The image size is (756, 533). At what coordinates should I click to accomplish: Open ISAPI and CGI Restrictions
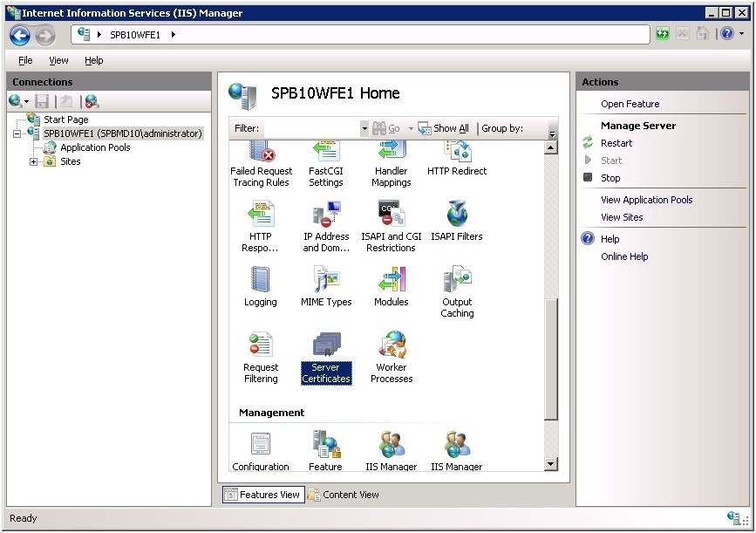[391, 226]
